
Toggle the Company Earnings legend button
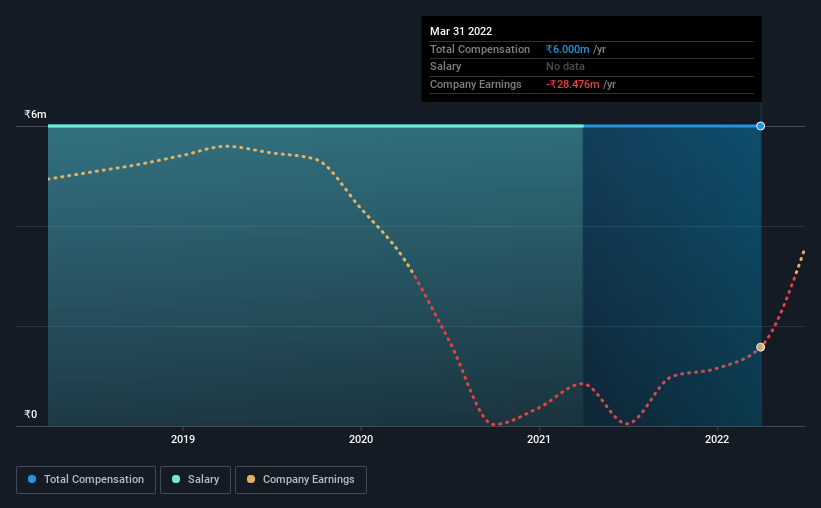[x=301, y=480]
